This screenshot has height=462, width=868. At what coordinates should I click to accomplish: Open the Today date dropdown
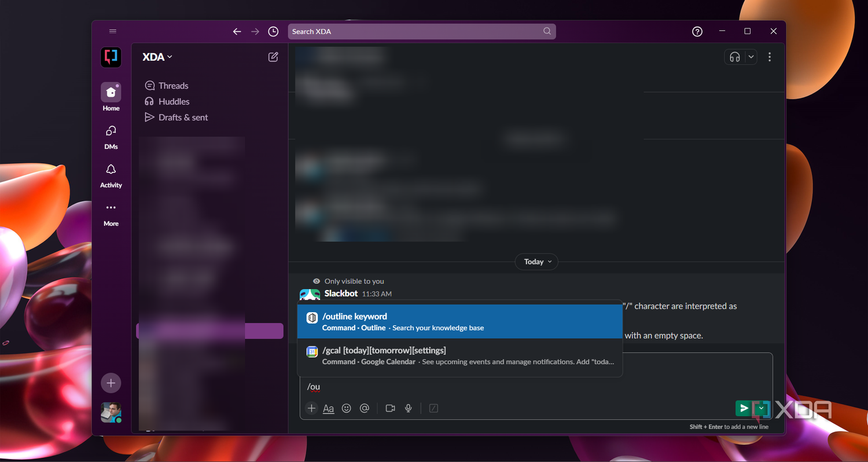coord(537,262)
